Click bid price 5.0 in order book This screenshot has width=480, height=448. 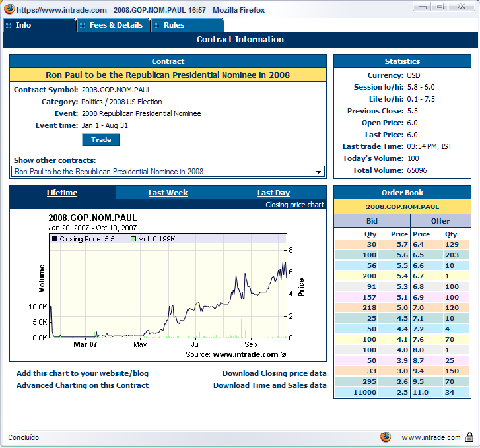(402, 308)
